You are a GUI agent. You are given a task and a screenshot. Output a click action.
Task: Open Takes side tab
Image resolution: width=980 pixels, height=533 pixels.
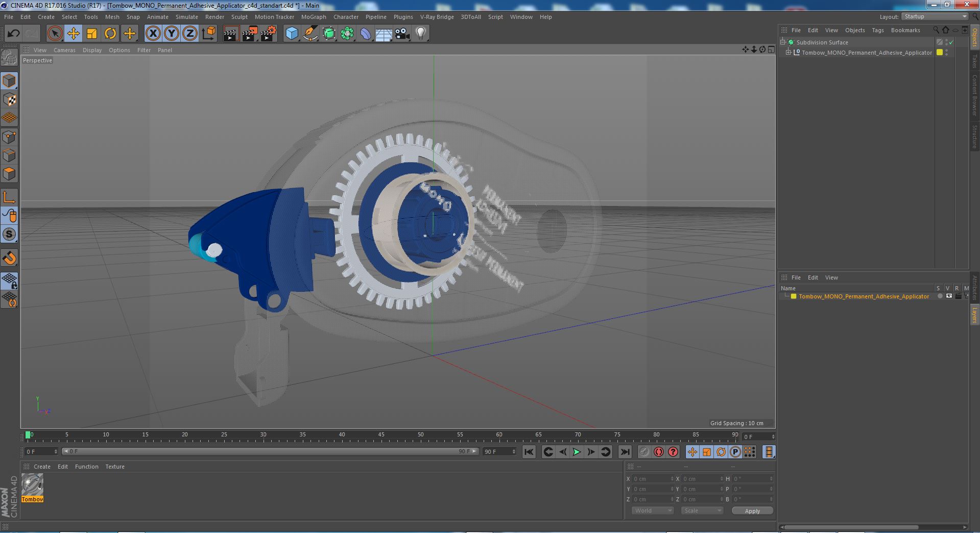974,61
